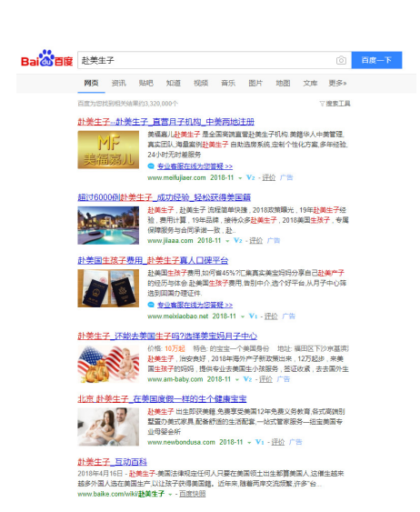The height and width of the screenshot is (512, 420).
Task: Click V2 badge on jiiaaa.com result
Action: (238, 241)
